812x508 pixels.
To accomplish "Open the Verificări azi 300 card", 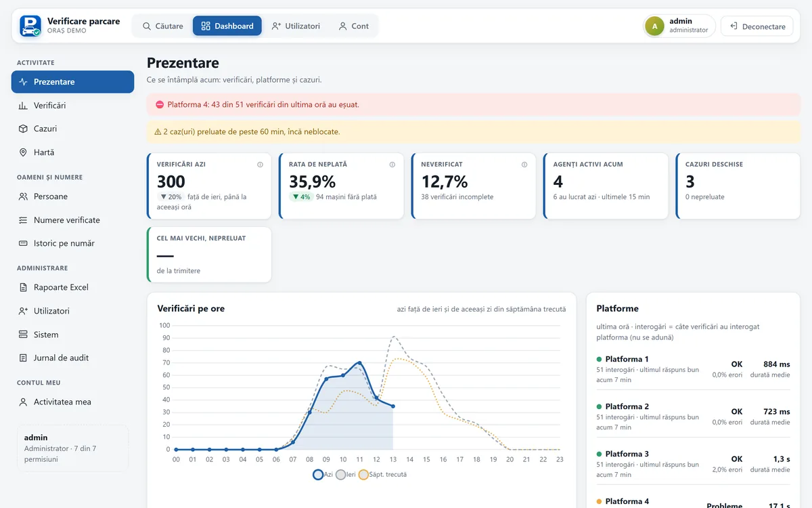I will coord(209,186).
